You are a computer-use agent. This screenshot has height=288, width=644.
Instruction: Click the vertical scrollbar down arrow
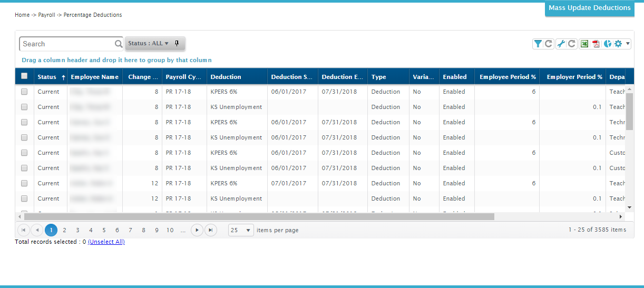[629, 207]
